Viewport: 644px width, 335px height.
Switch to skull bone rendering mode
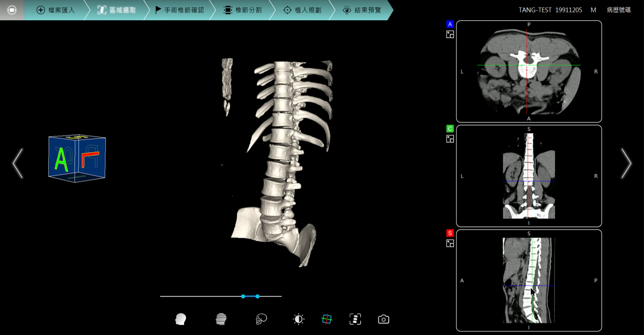(261, 319)
